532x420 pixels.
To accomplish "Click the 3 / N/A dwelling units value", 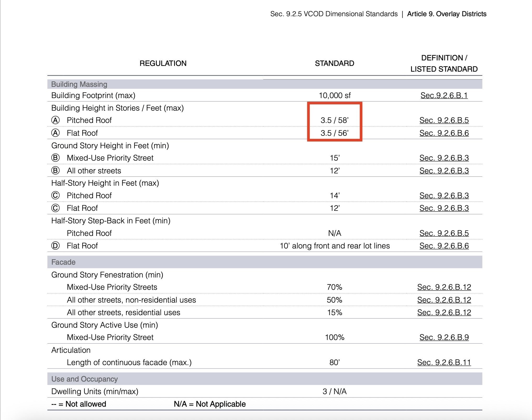I will click(x=334, y=391).
